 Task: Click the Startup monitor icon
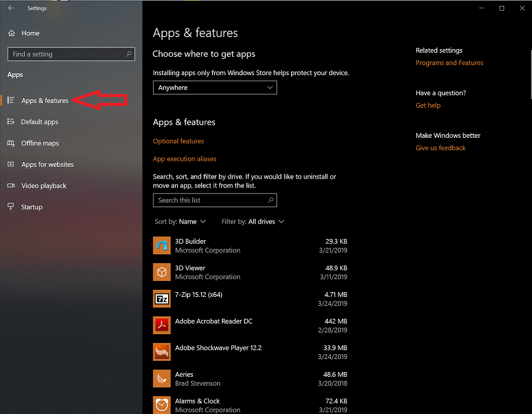click(11, 206)
